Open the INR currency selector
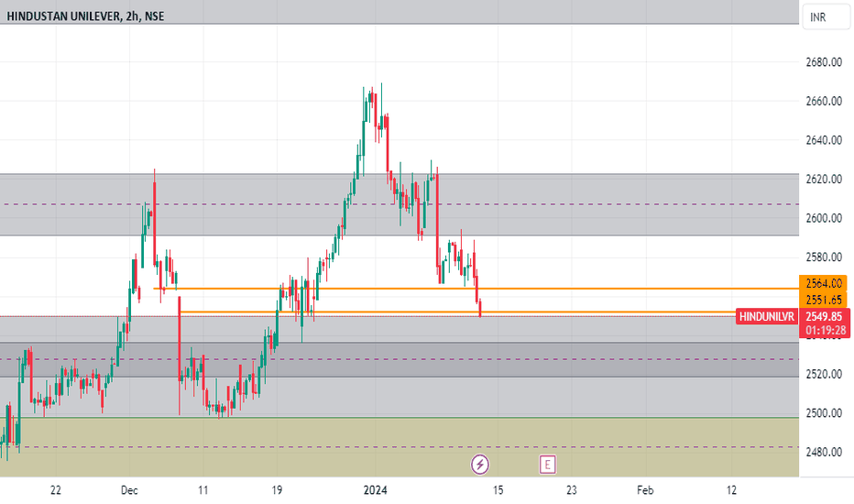Screen dimensions: 854x504 point(825,16)
